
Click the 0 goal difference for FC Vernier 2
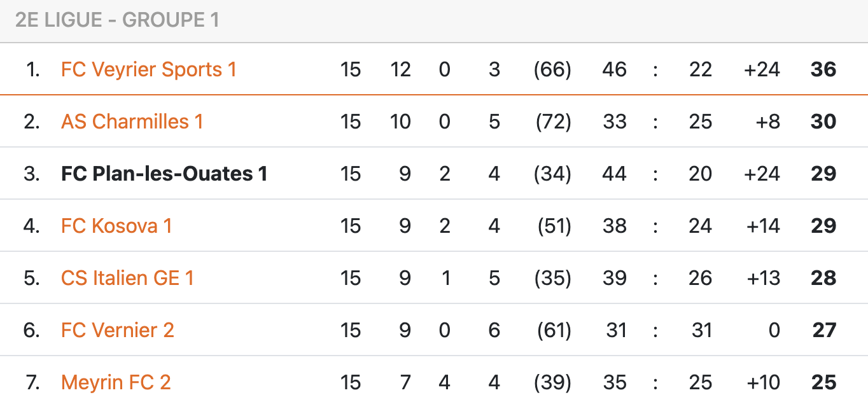point(773,330)
